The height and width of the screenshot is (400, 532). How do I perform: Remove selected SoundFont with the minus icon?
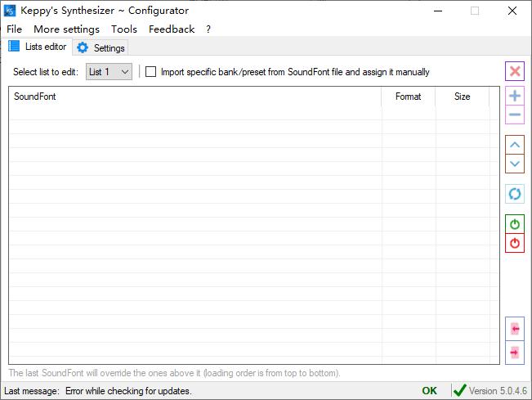[x=515, y=115]
